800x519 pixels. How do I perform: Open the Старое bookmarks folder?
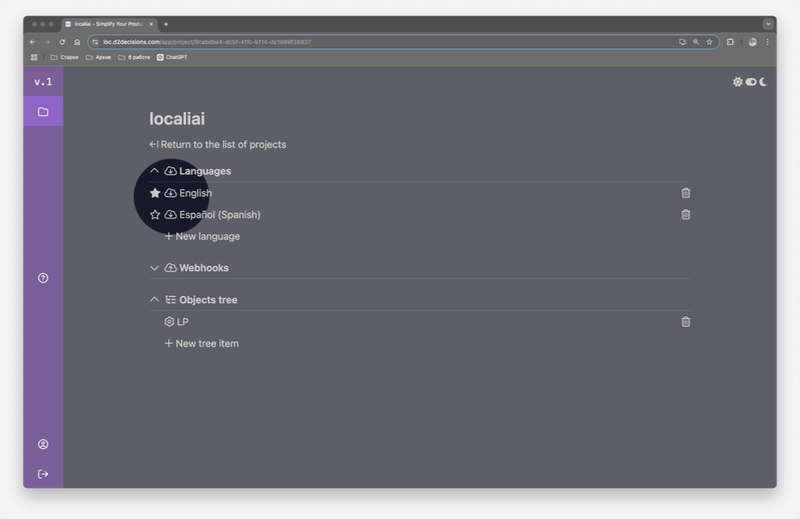tap(64, 57)
